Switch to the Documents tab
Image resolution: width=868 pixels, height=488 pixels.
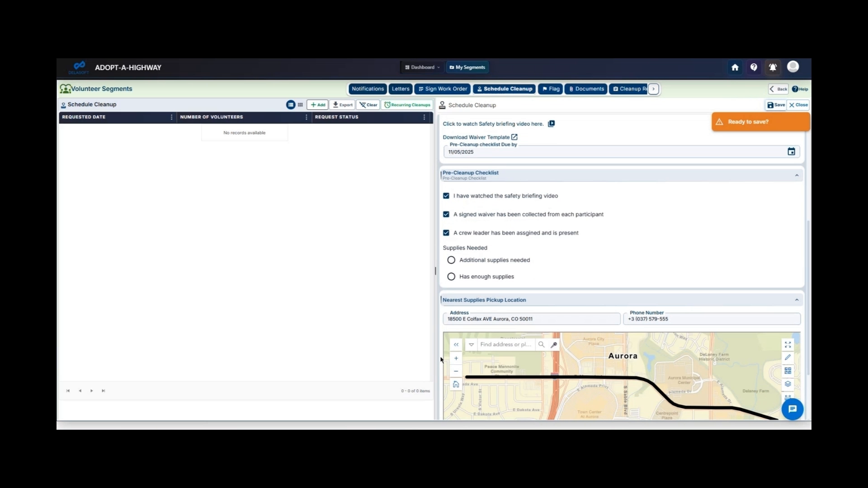(585, 89)
